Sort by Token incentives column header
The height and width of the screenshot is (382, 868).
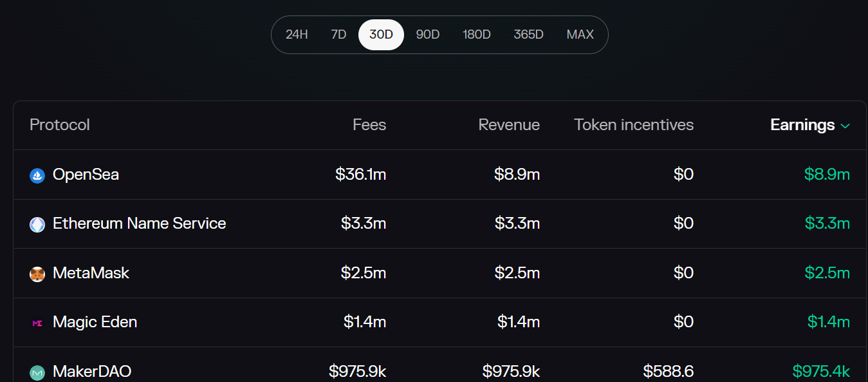(634, 125)
